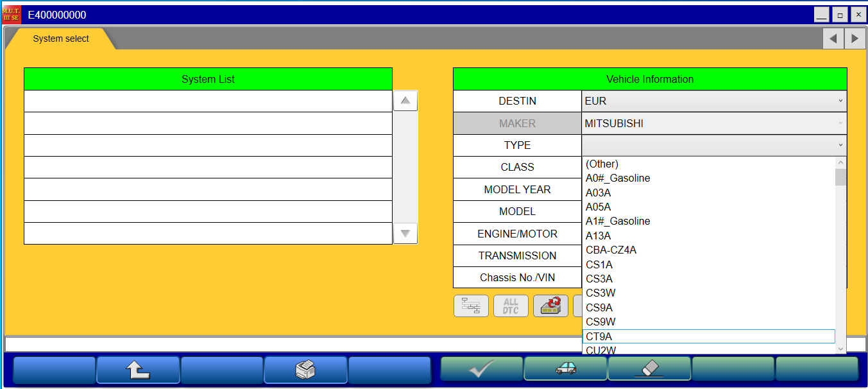
Task: Close the E400000000 window
Action: pyautogui.click(x=858, y=15)
